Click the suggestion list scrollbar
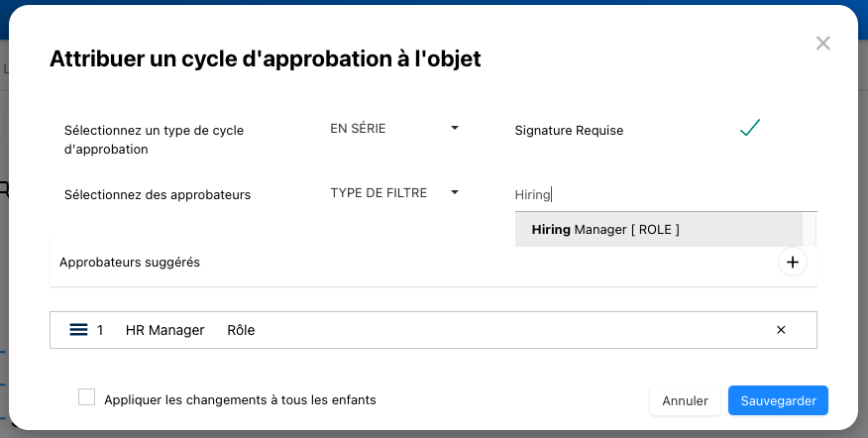This screenshot has width=868, height=438. click(809, 230)
